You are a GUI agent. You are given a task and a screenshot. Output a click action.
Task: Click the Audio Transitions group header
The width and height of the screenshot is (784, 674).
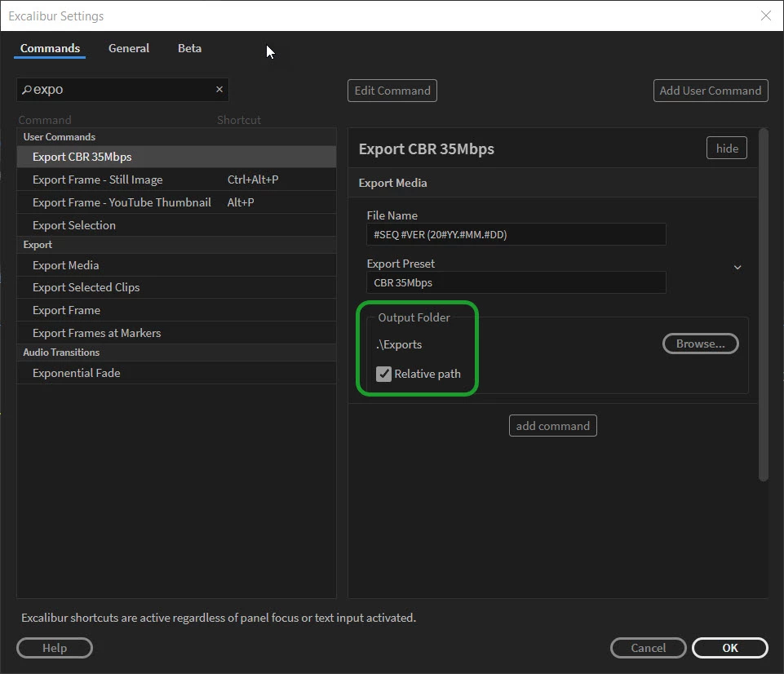(176, 353)
